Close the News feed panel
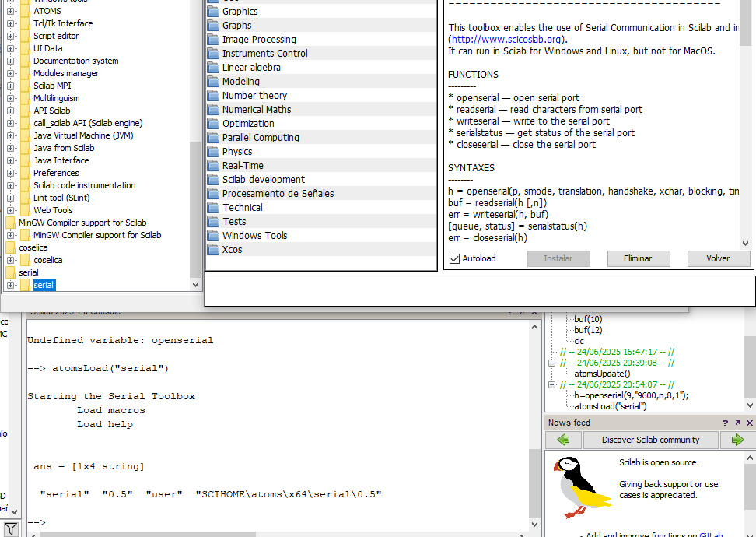756x537 pixels. 749,423
